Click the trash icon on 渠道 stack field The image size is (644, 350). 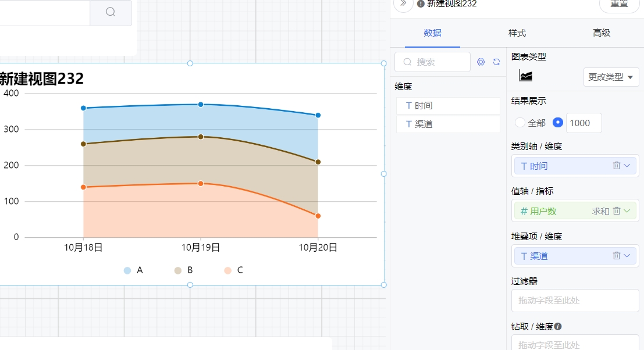(617, 256)
